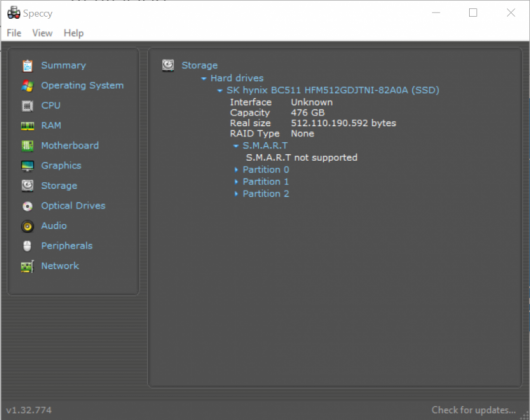Show the Graphics section
The height and width of the screenshot is (420, 530).
coord(61,166)
